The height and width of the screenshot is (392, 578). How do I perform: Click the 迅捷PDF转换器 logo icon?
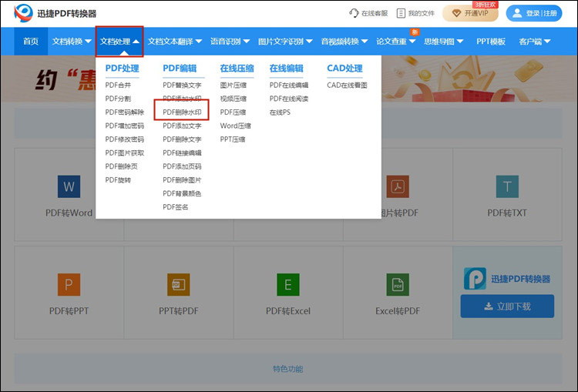click(x=23, y=13)
